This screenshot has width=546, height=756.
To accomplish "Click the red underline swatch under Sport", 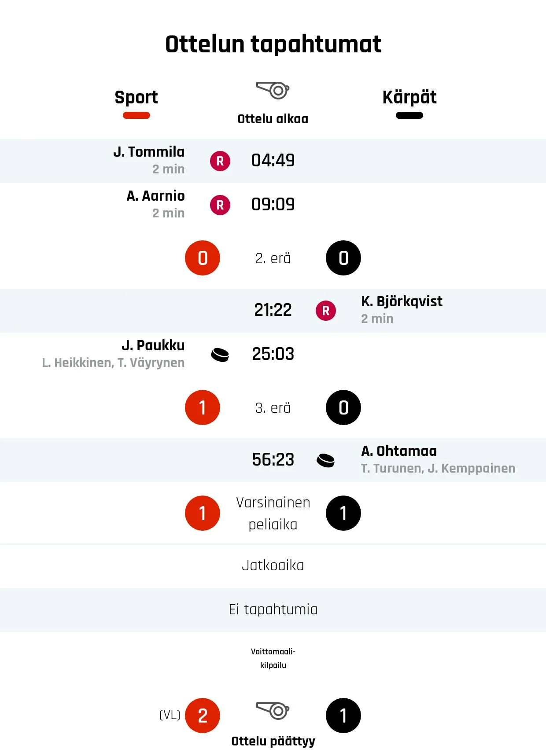I will pyautogui.click(x=136, y=115).
